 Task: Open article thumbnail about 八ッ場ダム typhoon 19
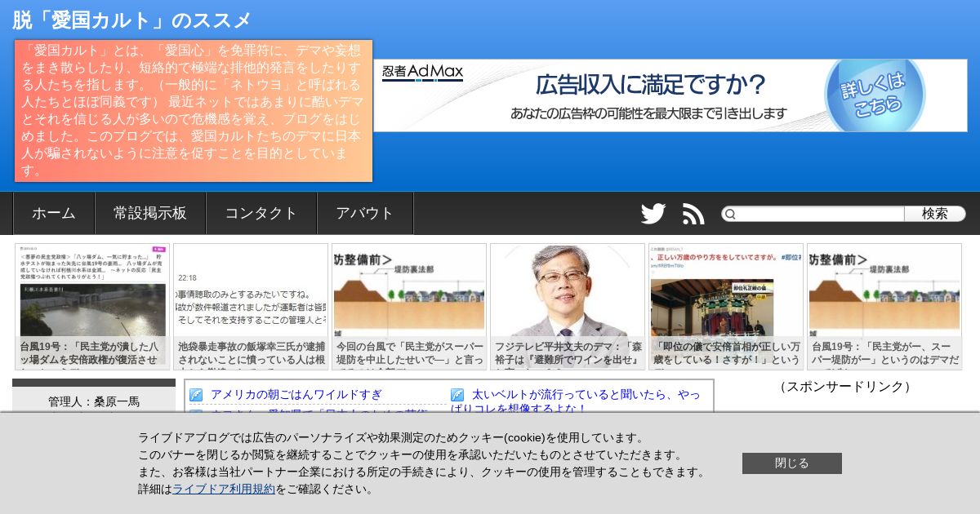[92, 306]
